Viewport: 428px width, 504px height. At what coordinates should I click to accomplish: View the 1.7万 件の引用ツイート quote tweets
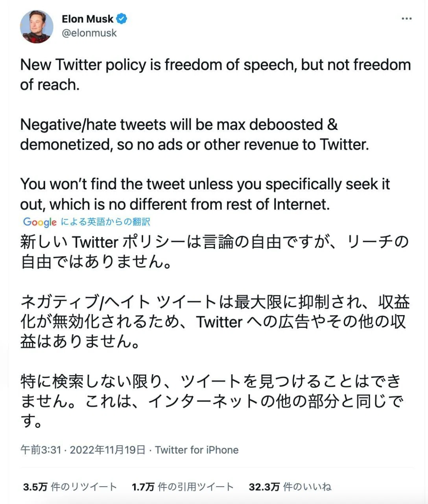(x=183, y=487)
